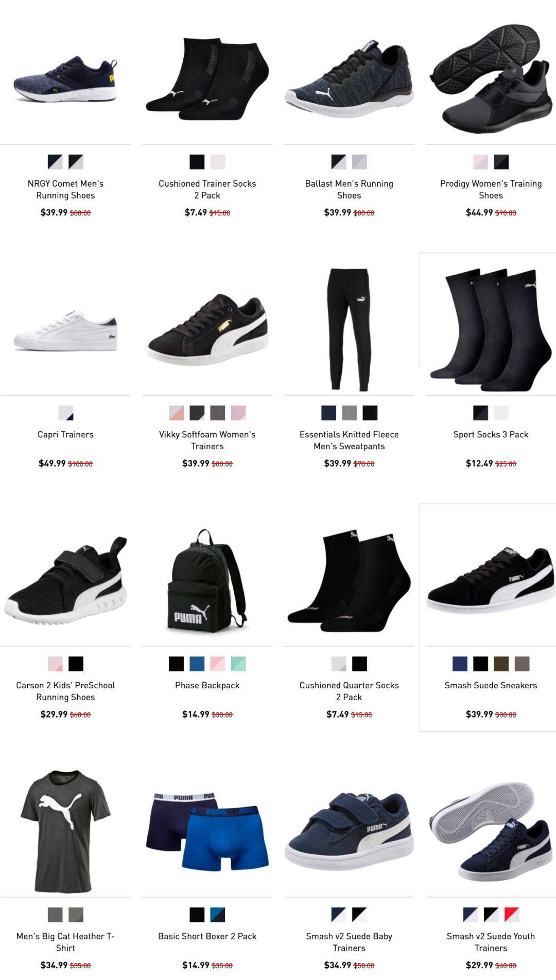View Smash v2 Suede Baby Trainers image
Image resolution: width=556 pixels, height=980 pixels.
click(349, 831)
